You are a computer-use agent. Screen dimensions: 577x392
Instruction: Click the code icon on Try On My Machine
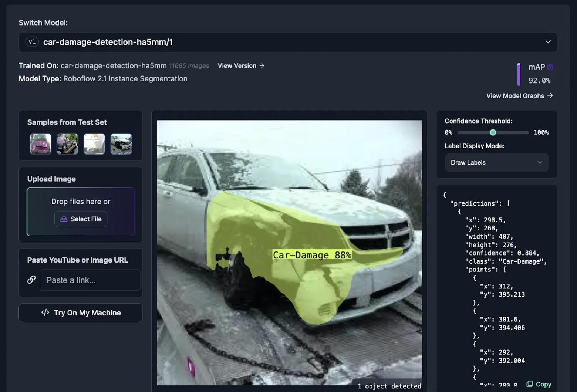[x=45, y=312]
